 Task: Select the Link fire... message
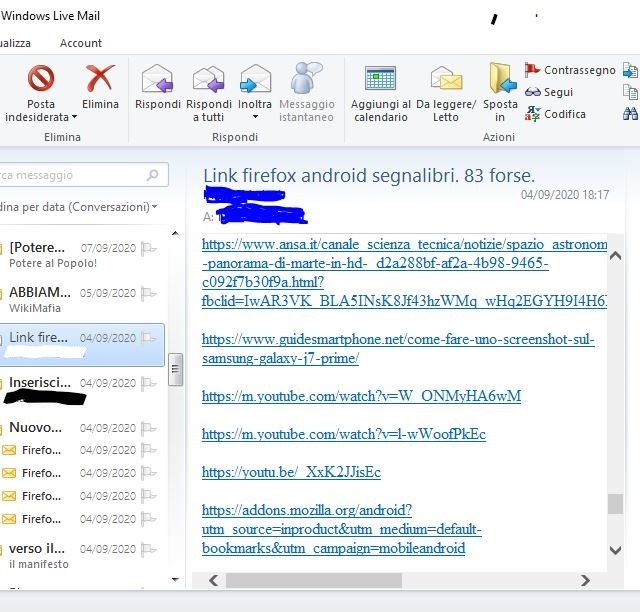(82, 345)
